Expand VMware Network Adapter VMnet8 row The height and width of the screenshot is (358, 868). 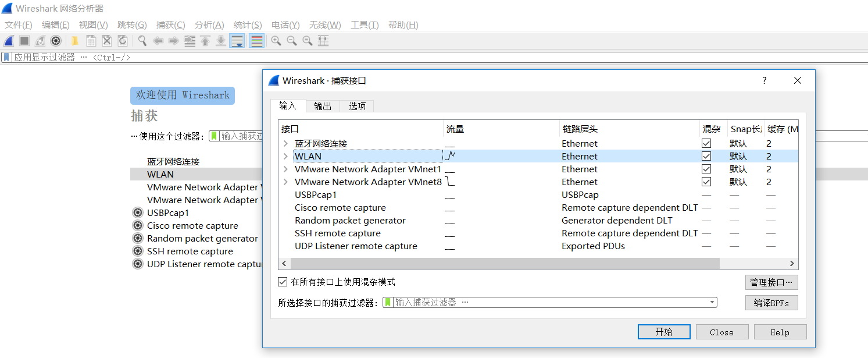click(285, 182)
